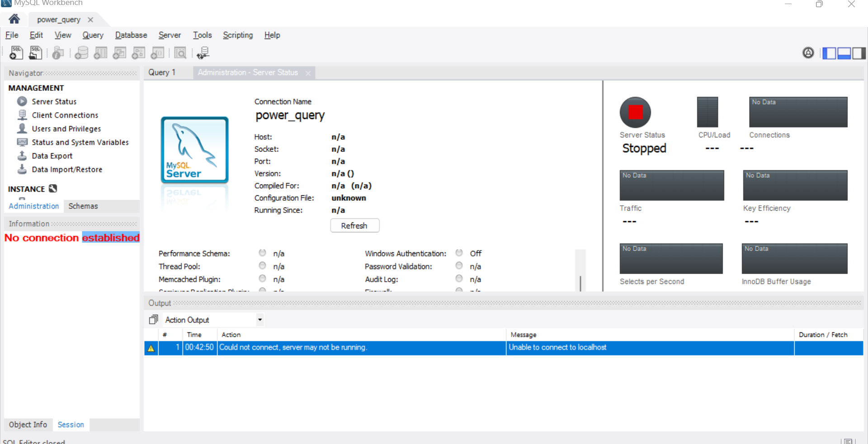This screenshot has width=868, height=444.
Task: Click the Data Export icon
Action: 22,156
